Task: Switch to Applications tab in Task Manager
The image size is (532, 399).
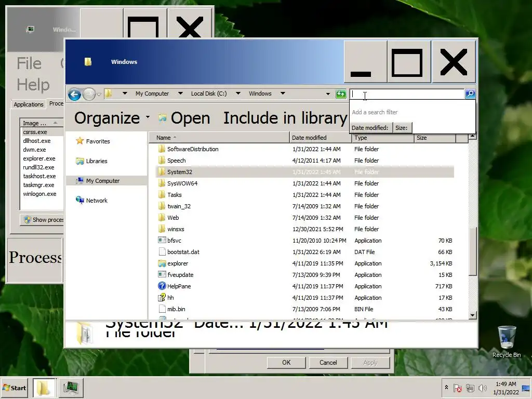Action: tap(29, 104)
